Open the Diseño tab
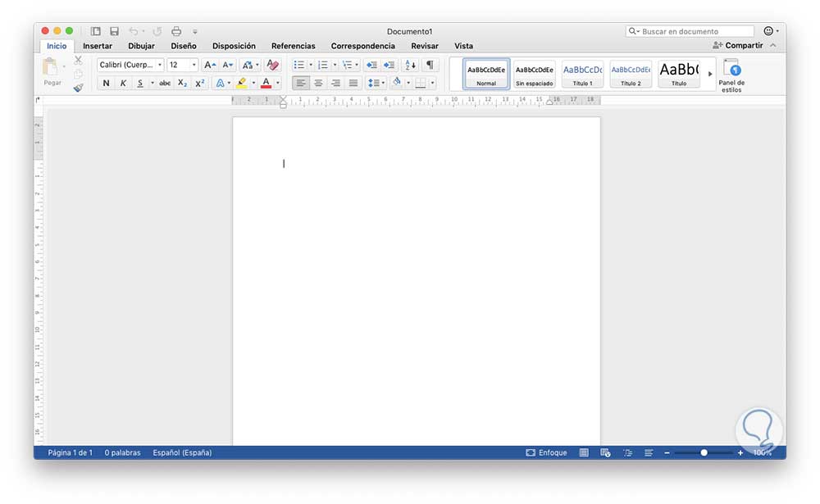The height and width of the screenshot is (504, 820). click(x=184, y=46)
